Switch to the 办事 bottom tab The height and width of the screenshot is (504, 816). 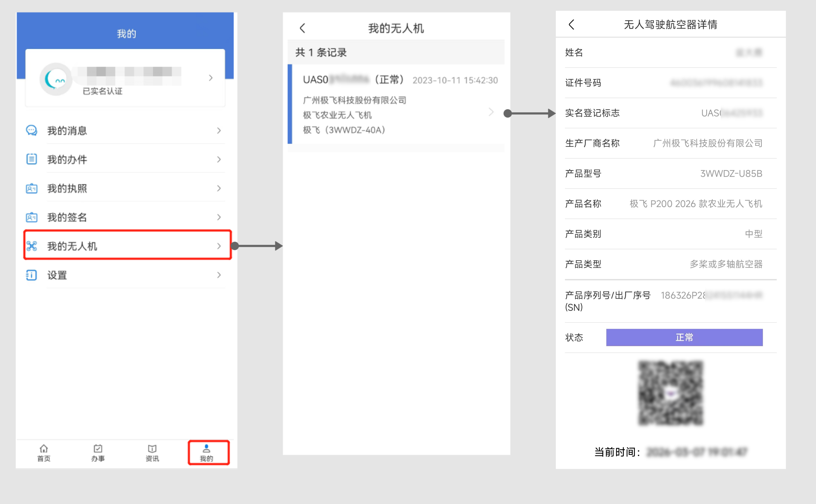coord(98,453)
